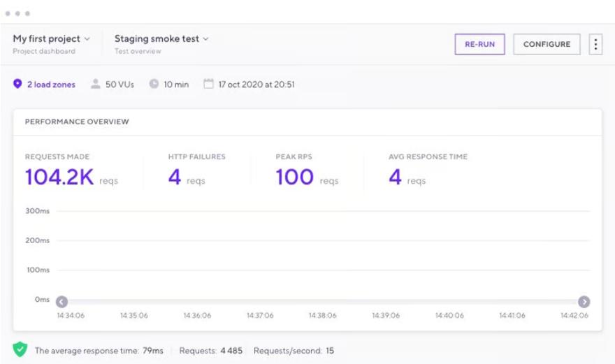Click the chart timeline range slider track

pos(323,302)
